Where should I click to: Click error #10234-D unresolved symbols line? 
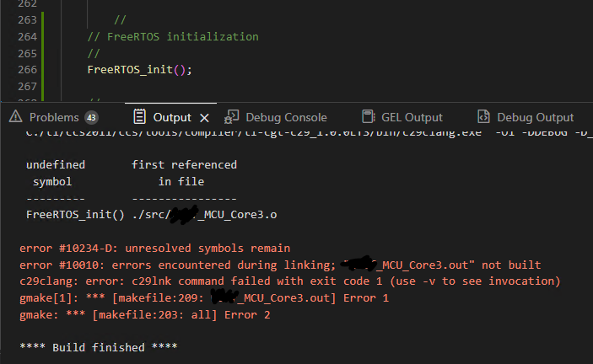tap(154, 248)
